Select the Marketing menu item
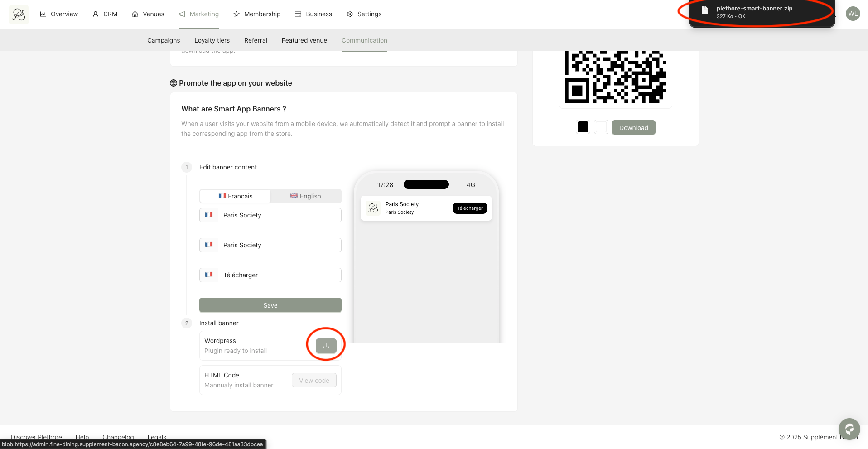 pos(199,14)
